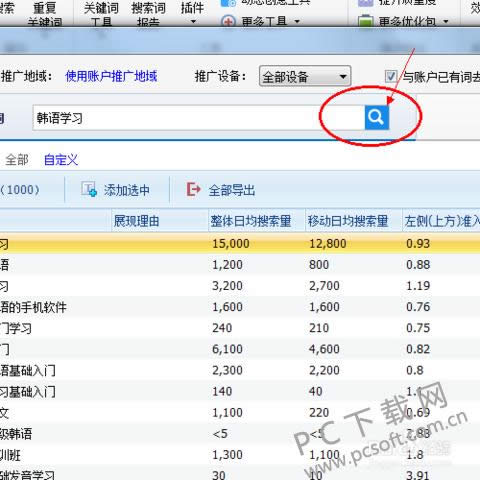Click the 使用账户推广地域 link

click(111, 76)
